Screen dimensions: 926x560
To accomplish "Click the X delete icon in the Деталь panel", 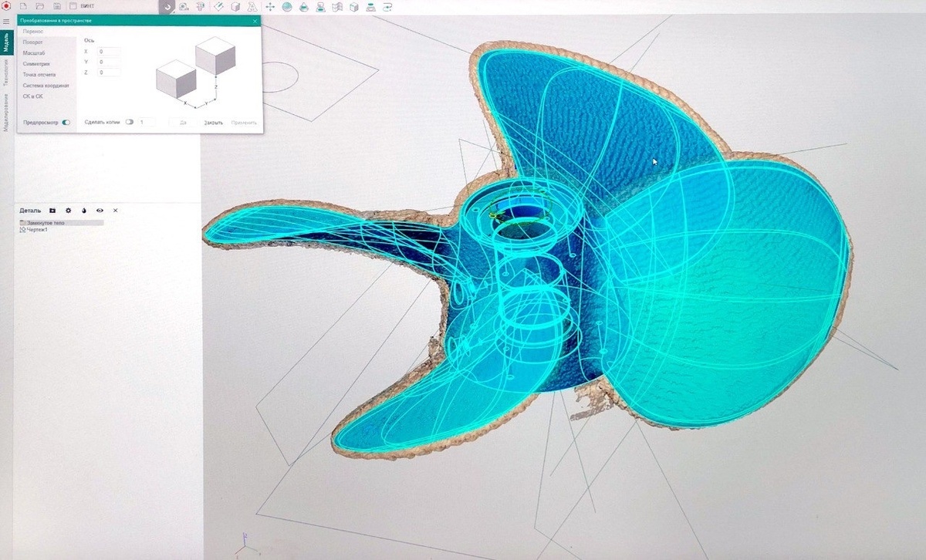I will tap(116, 210).
